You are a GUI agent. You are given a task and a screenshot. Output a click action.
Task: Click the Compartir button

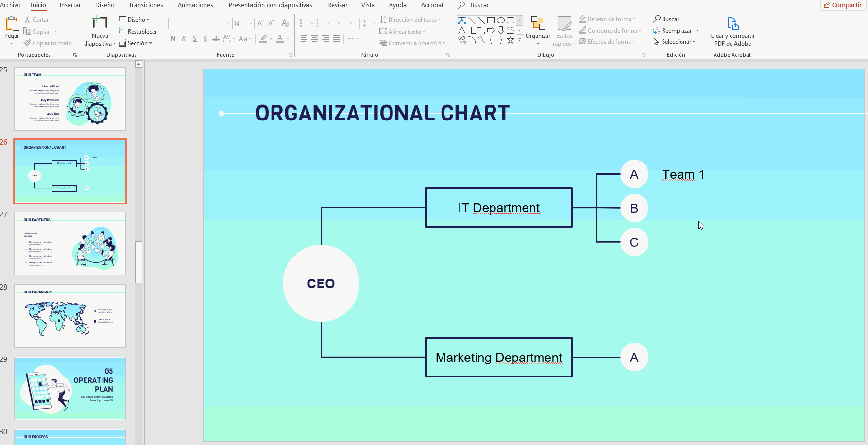[x=843, y=5]
